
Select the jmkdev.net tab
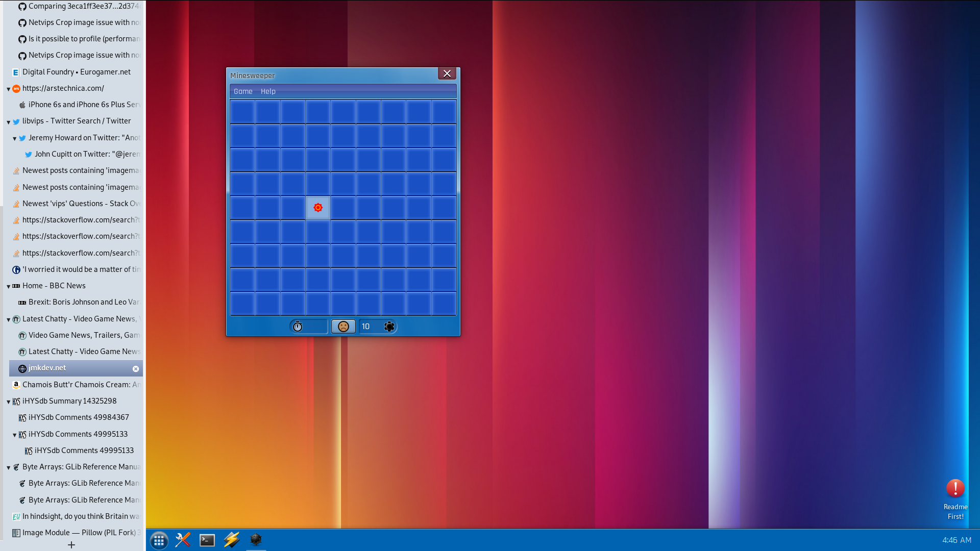(76, 368)
